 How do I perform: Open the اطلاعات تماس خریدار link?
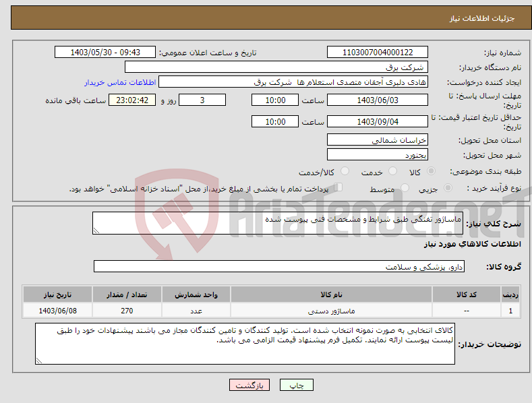[120, 82]
